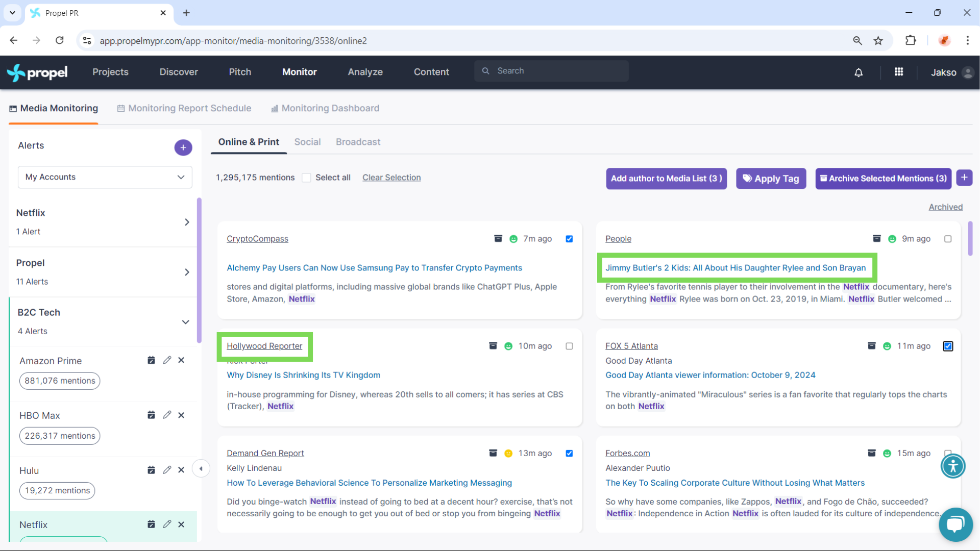Open the Hollywood Reporter source link
The width and height of the screenshot is (980, 551).
264,346
